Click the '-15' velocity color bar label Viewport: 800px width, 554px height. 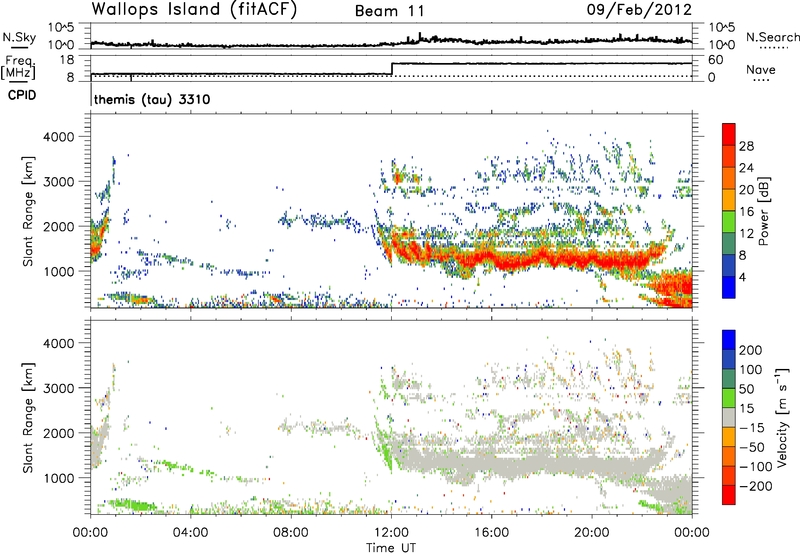[752, 428]
